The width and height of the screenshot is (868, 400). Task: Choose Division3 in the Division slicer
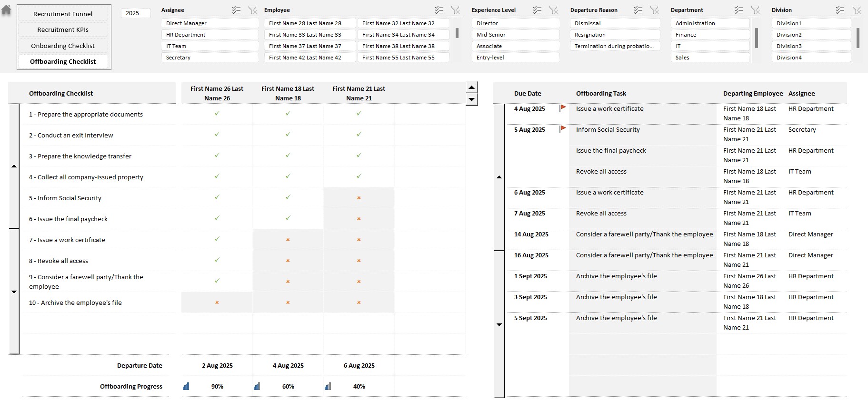click(810, 46)
